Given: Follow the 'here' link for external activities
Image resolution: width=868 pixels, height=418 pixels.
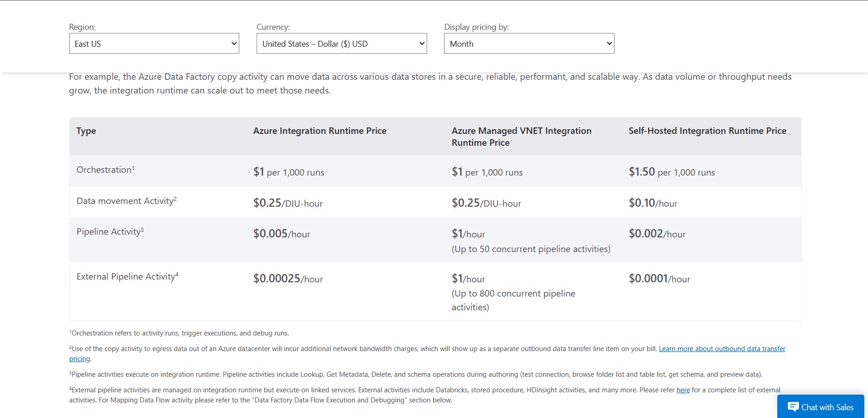Looking at the screenshot, I should (x=683, y=390).
